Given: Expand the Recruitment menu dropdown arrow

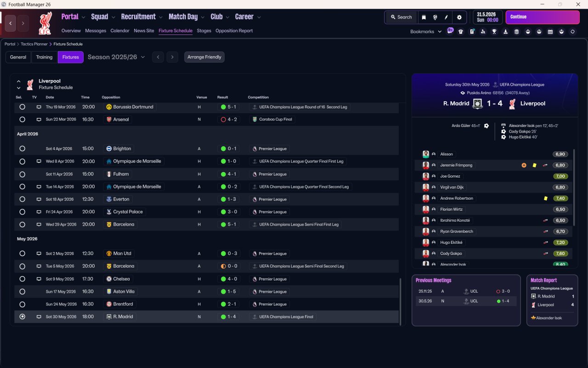Looking at the screenshot, I should pos(161,17).
